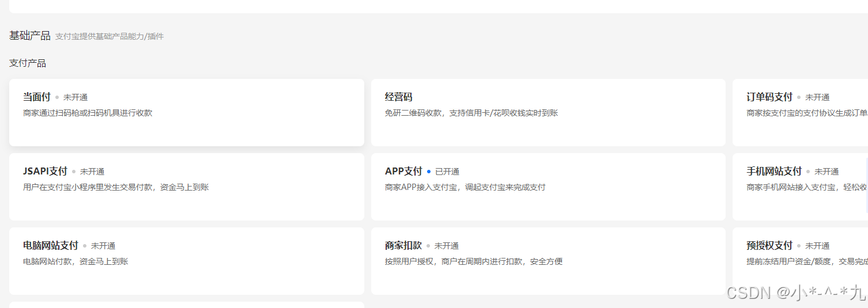Image resolution: width=868 pixels, height=308 pixels.
Task: Click description 免研二维码收款，支持信用卡/花呗收钱实时到账
Action: [x=471, y=113]
